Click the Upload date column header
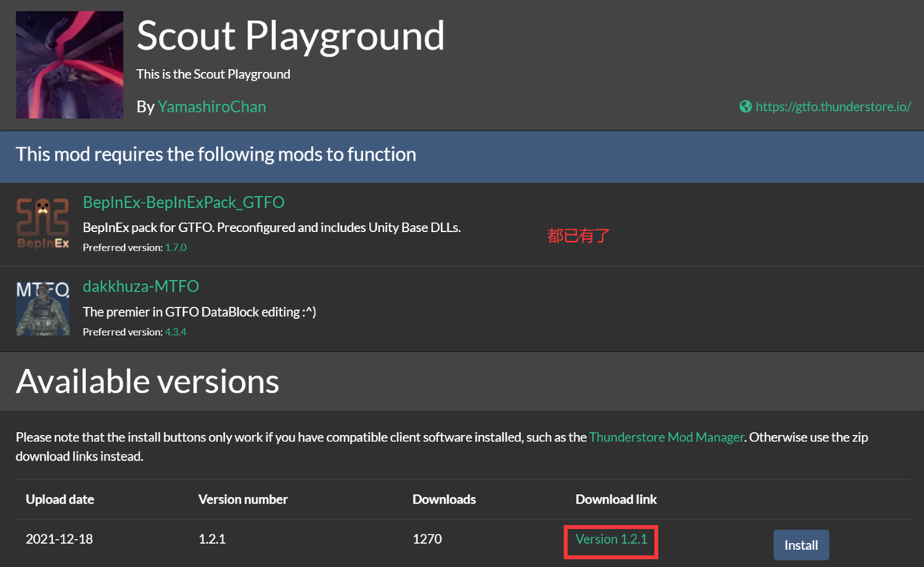 60,500
